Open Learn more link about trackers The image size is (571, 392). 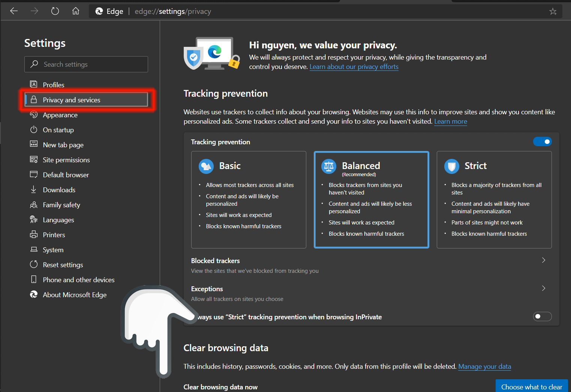tap(451, 121)
